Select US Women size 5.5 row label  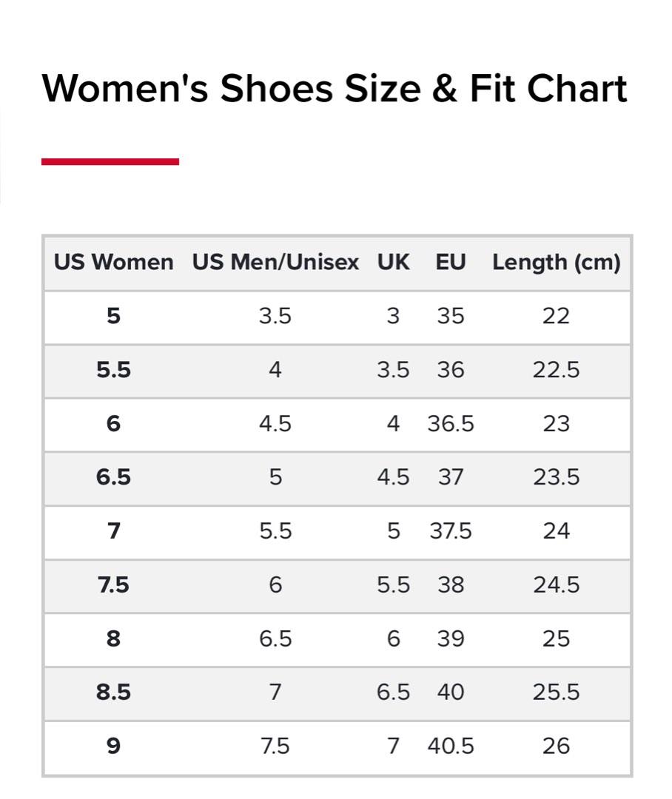pos(113,370)
